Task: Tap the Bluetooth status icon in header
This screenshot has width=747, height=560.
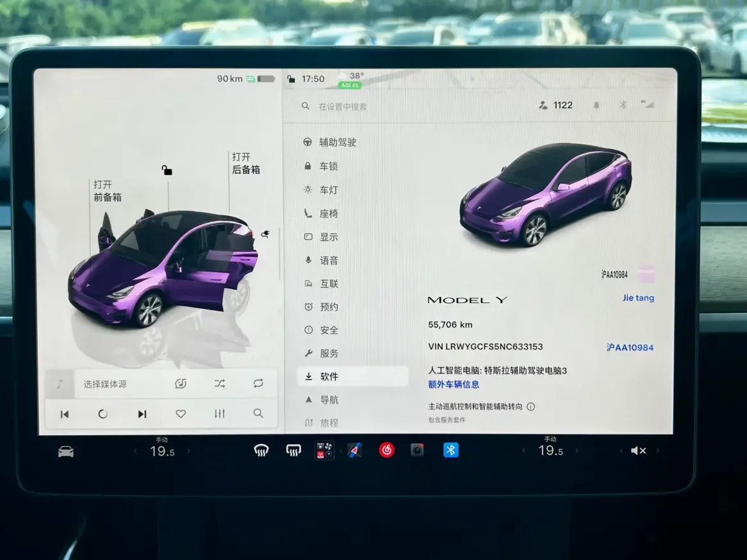Action: (x=623, y=105)
